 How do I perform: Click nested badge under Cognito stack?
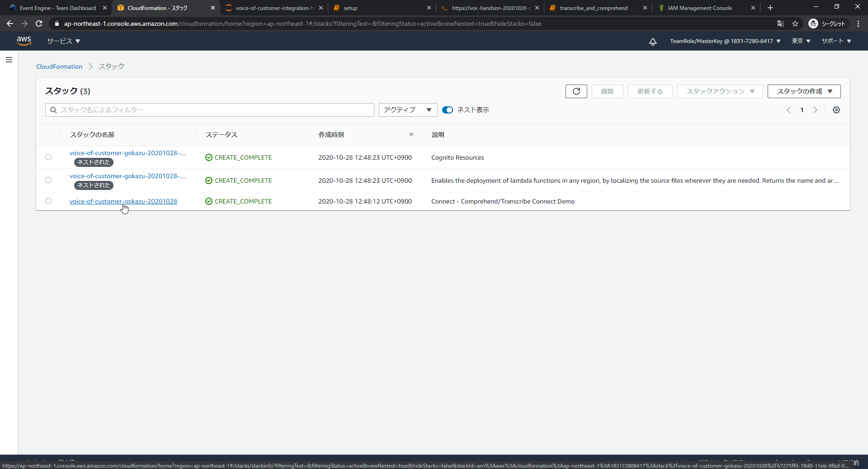pos(94,162)
